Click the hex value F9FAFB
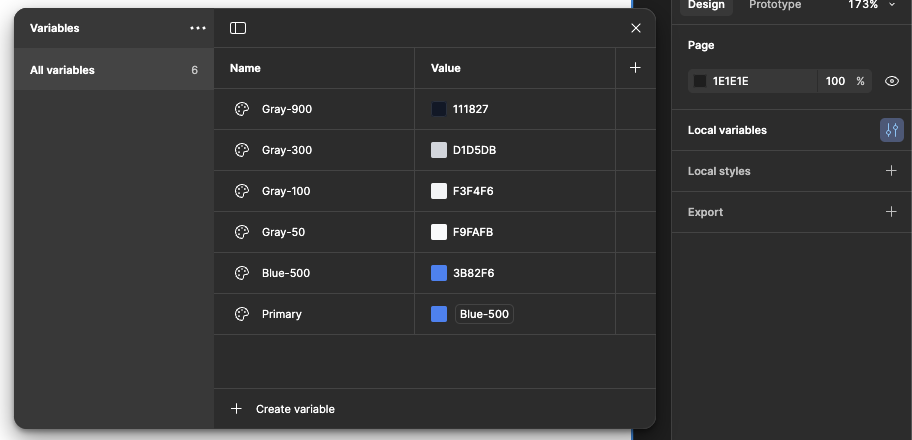 (x=473, y=232)
